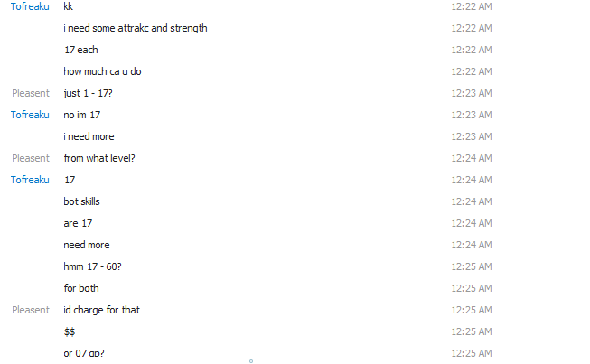Select the message "i need some attrakc and strength"
The width and height of the screenshot is (590, 364).
(136, 28)
